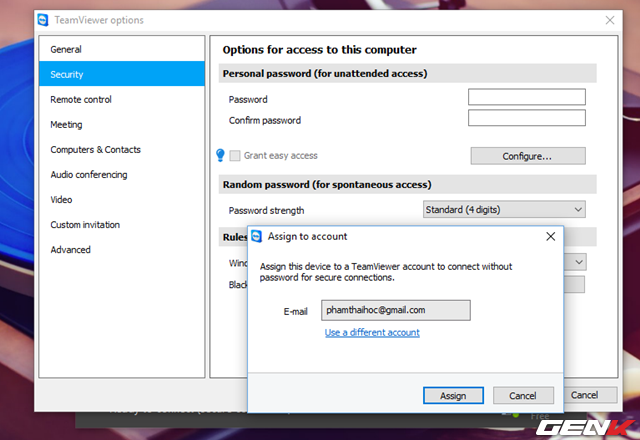Screen dimensions: 640x440
Task: Open the Password strength dropdown
Action: [x=504, y=209]
